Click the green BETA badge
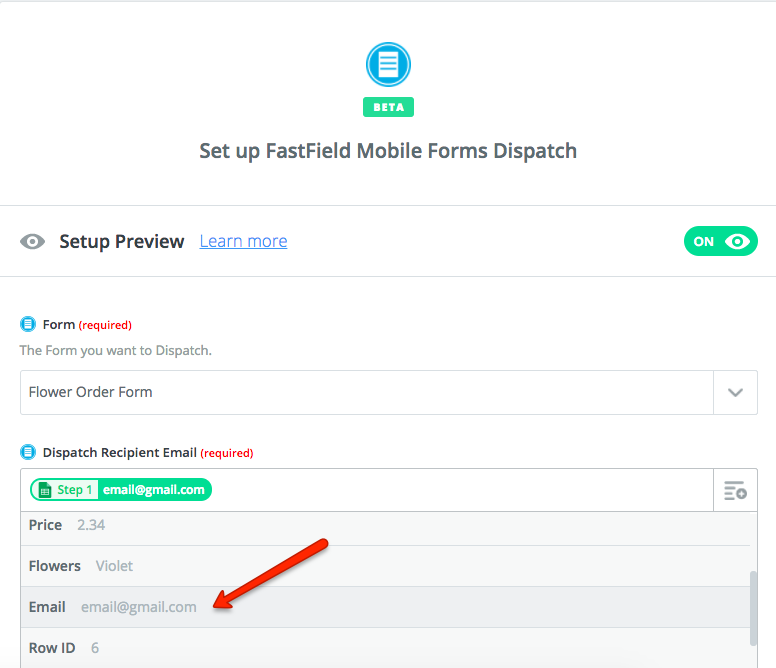This screenshot has height=668, width=776. (x=388, y=107)
